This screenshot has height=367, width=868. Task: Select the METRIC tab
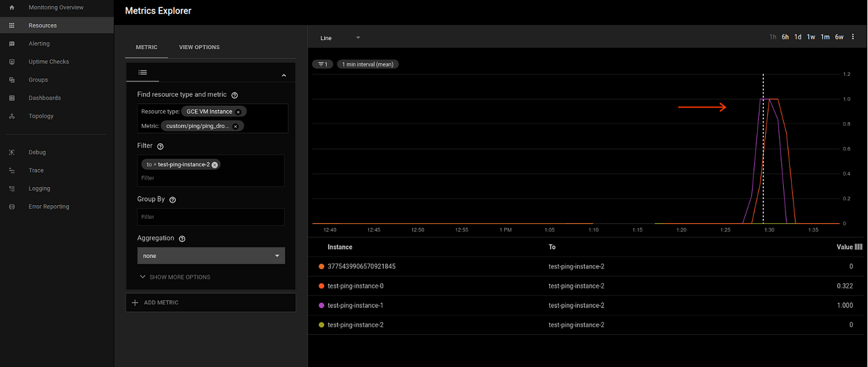click(146, 47)
